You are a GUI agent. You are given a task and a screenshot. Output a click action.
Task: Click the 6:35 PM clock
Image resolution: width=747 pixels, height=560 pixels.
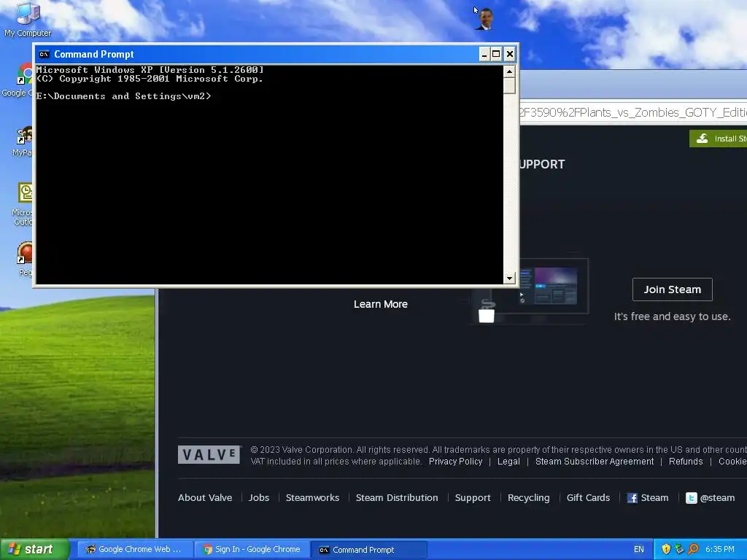pos(720,549)
